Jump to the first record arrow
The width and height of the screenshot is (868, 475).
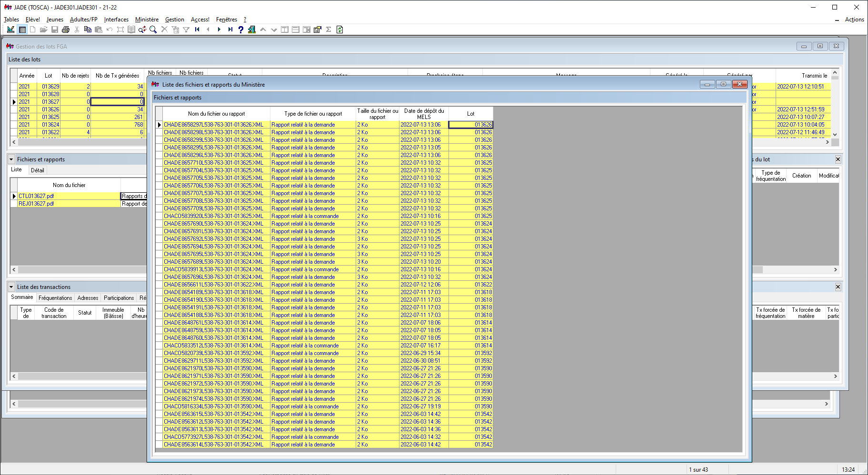tap(197, 30)
